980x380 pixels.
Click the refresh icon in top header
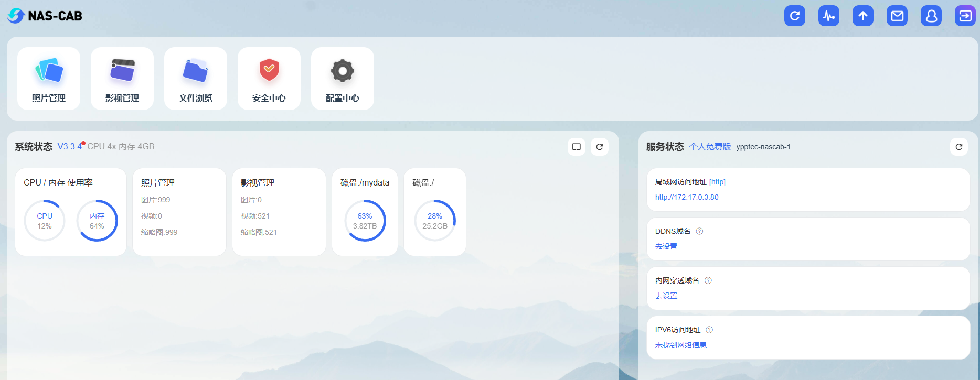(795, 16)
